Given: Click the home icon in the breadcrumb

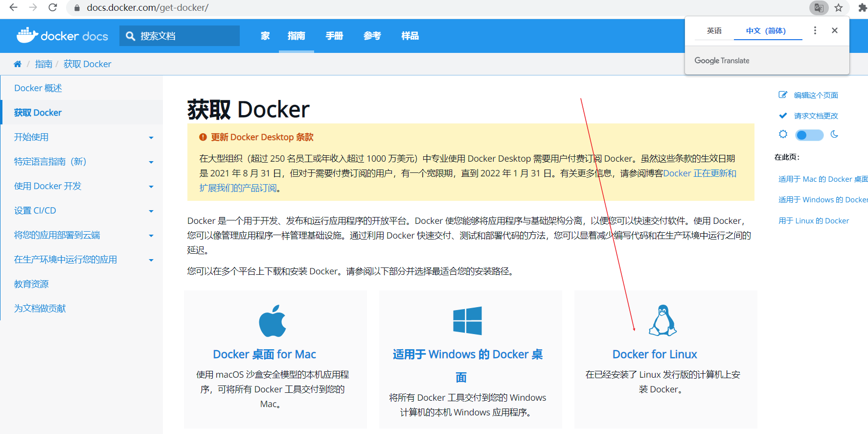Looking at the screenshot, I should point(18,64).
